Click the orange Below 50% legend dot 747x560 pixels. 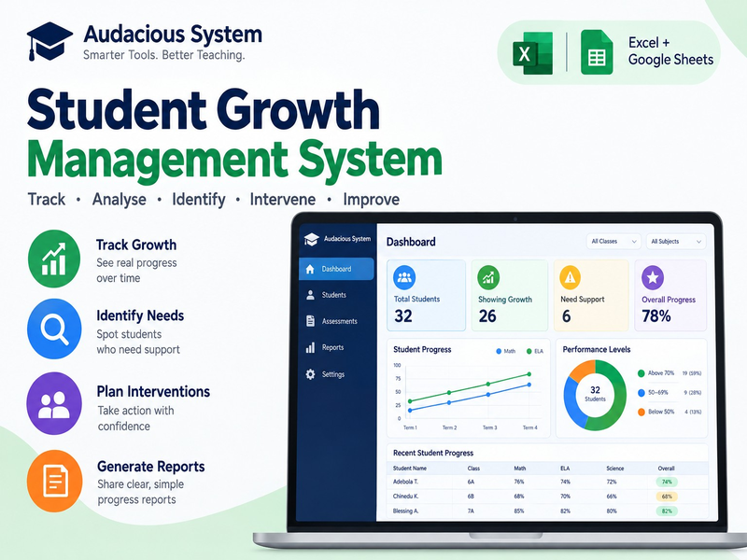coord(641,412)
